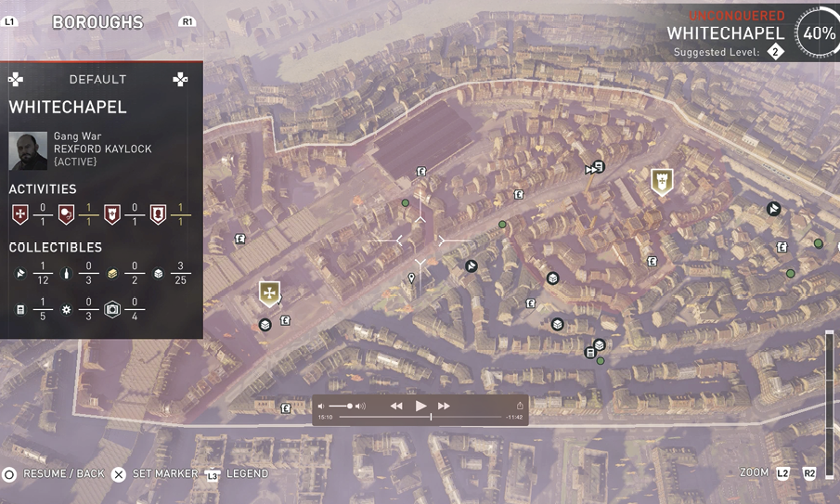The width and height of the screenshot is (840, 504).
Task: Select the DEFAULT filter label
Action: [97, 79]
